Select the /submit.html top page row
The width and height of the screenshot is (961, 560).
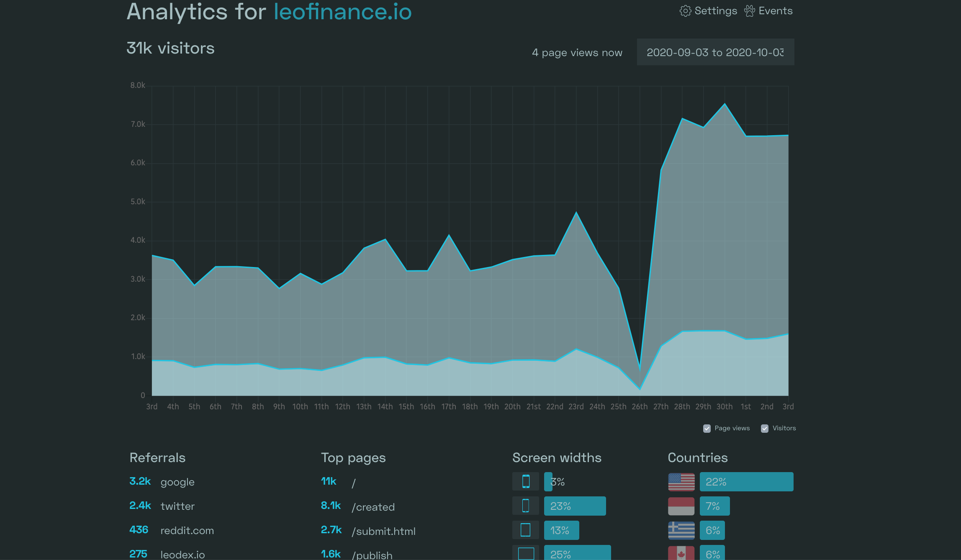pyautogui.click(x=368, y=530)
